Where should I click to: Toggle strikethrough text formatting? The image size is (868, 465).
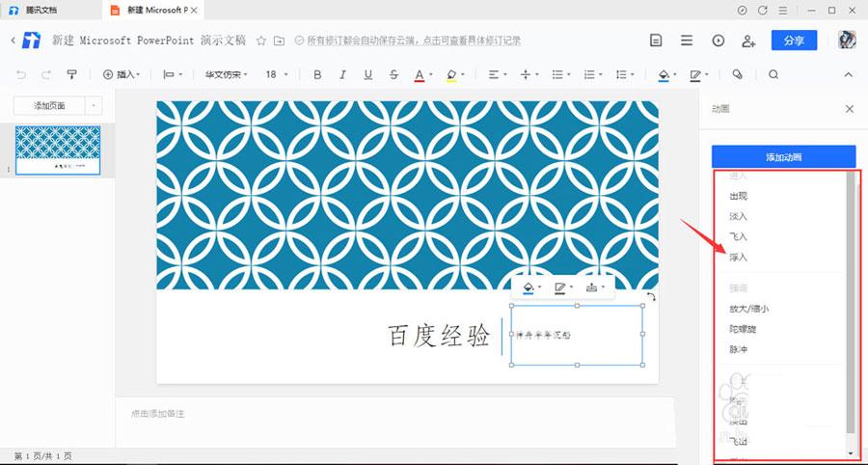pyautogui.click(x=393, y=74)
